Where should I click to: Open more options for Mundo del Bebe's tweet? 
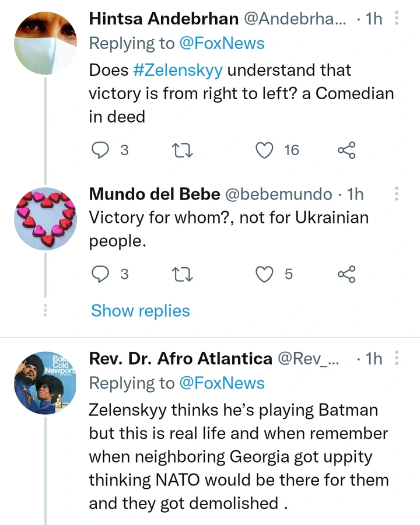(397, 194)
